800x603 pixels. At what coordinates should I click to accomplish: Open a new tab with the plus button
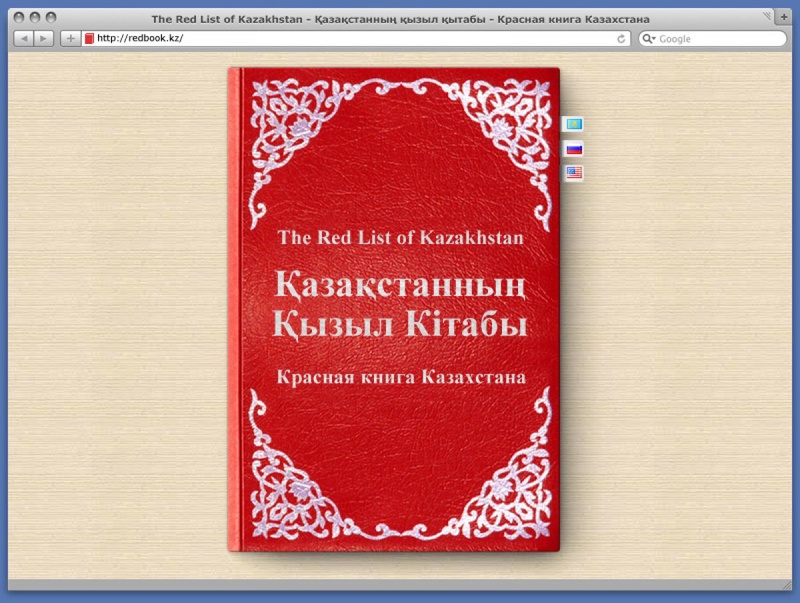(x=69, y=38)
